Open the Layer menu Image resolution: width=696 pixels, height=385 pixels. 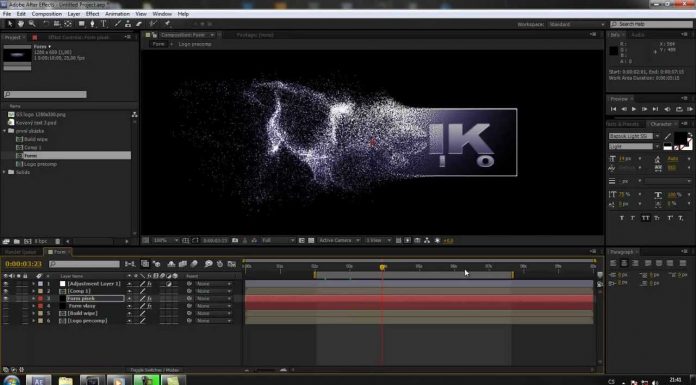tap(74, 14)
